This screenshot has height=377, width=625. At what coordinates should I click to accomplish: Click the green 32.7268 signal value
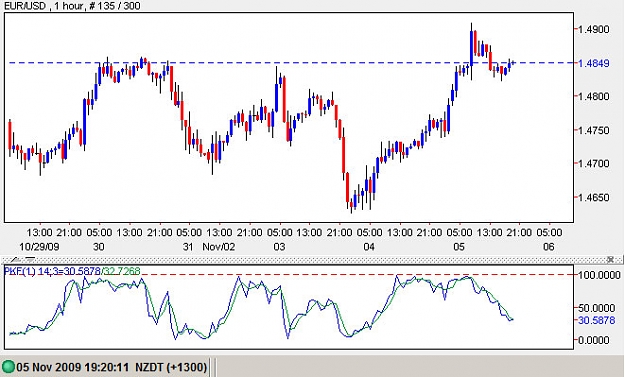coord(122,271)
